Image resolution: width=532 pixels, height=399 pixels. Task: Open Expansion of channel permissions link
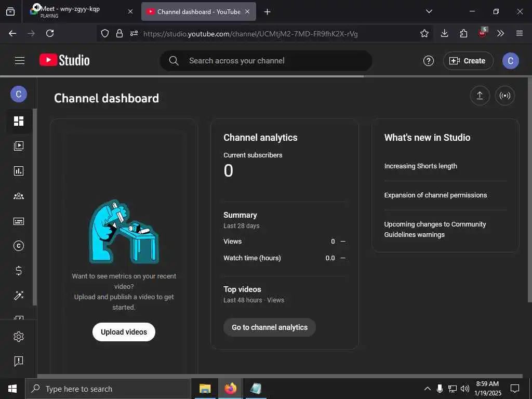tap(435, 195)
